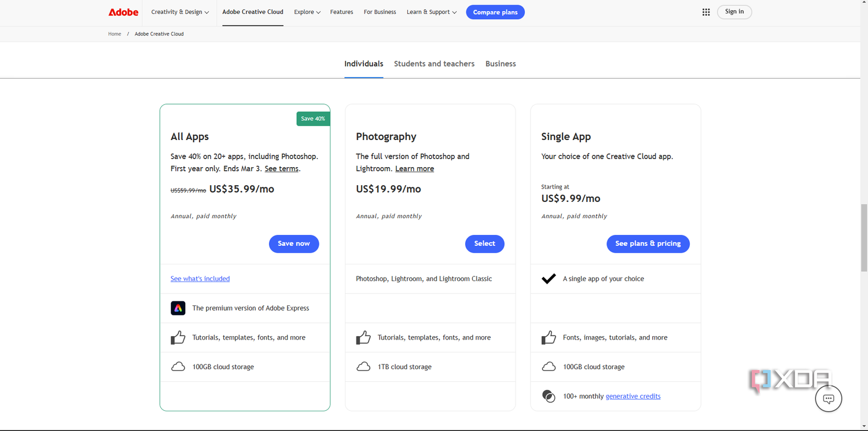This screenshot has height=431, width=868.
Task: Click the Adobe logo
Action: click(x=123, y=12)
